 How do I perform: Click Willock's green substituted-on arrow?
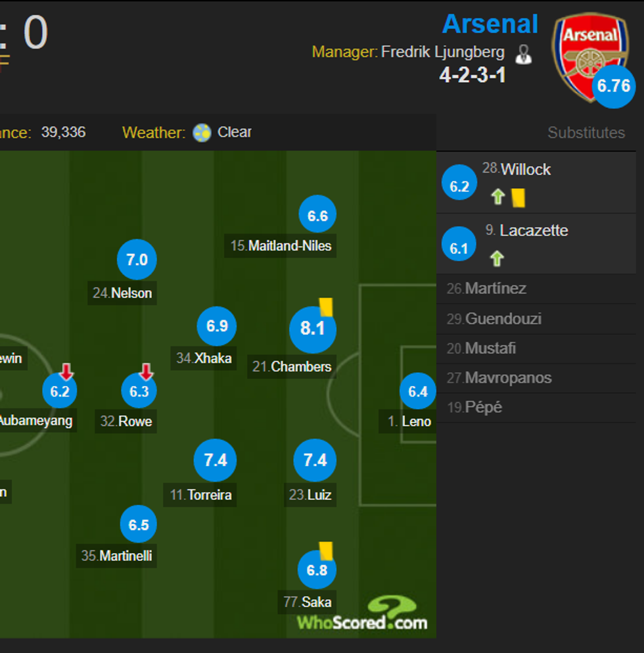[497, 196]
